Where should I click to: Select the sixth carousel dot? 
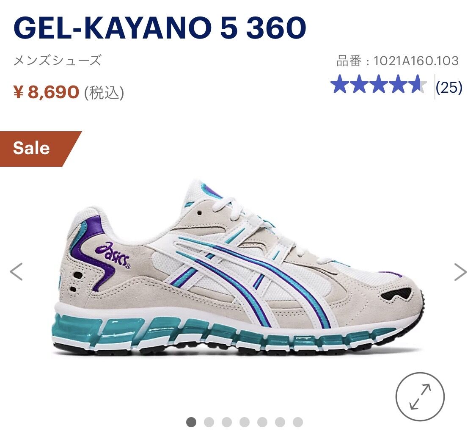click(280, 422)
